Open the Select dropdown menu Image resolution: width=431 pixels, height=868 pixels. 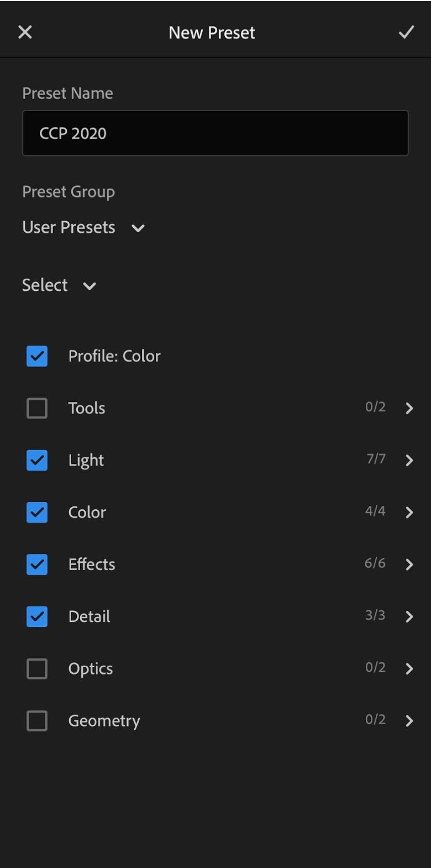59,285
